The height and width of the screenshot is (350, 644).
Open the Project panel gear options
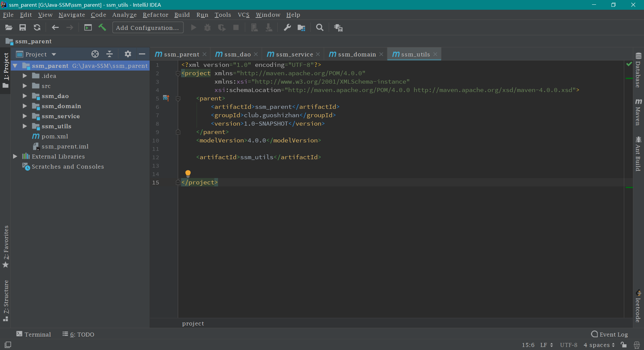[128, 54]
